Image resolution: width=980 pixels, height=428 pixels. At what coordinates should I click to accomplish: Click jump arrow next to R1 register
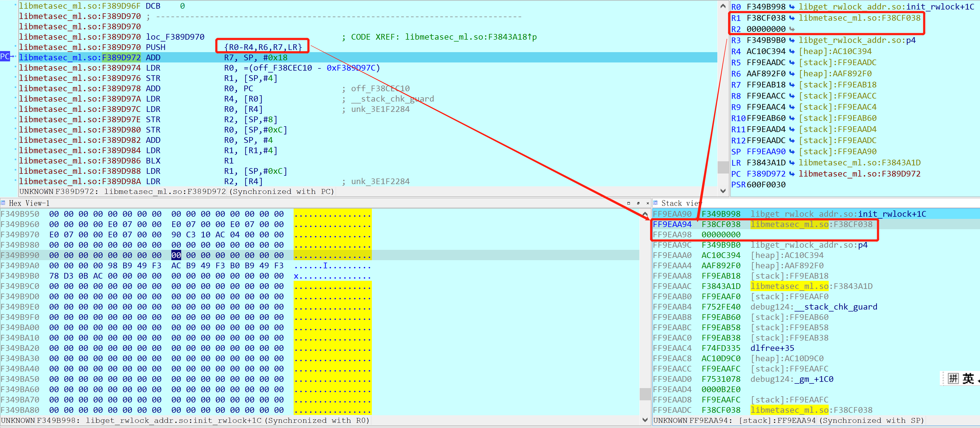coord(792,18)
